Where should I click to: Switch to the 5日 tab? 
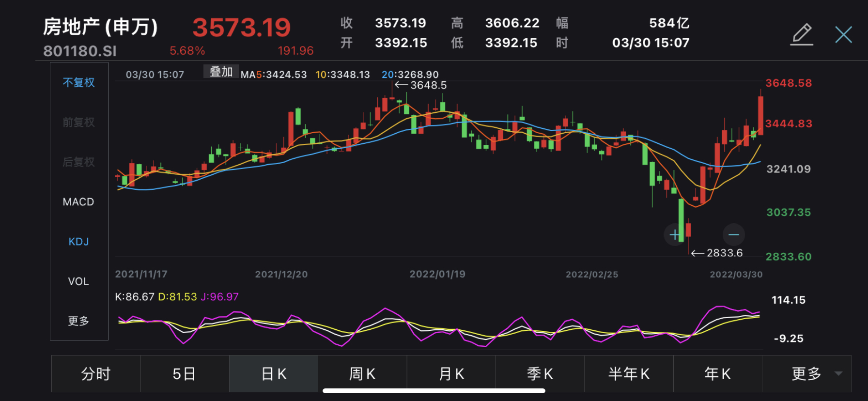click(x=185, y=373)
